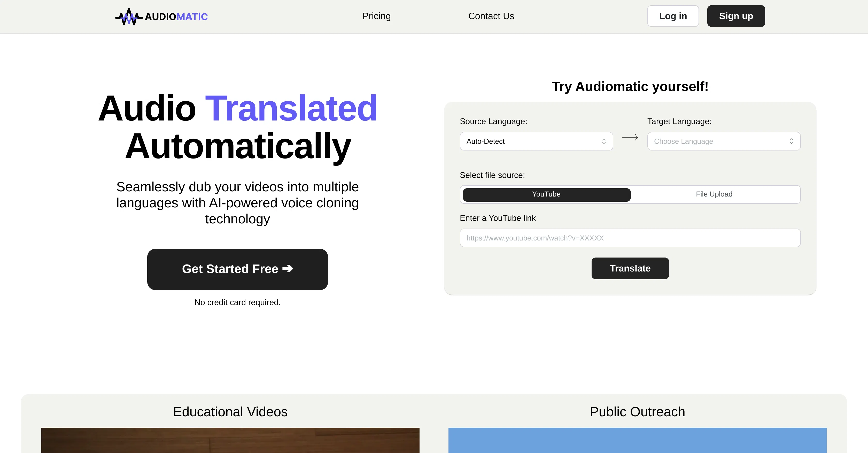The height and width of the screenshot is (453, 868).
Task: Click the Audiomatic waveform logo
Action: 129,16
